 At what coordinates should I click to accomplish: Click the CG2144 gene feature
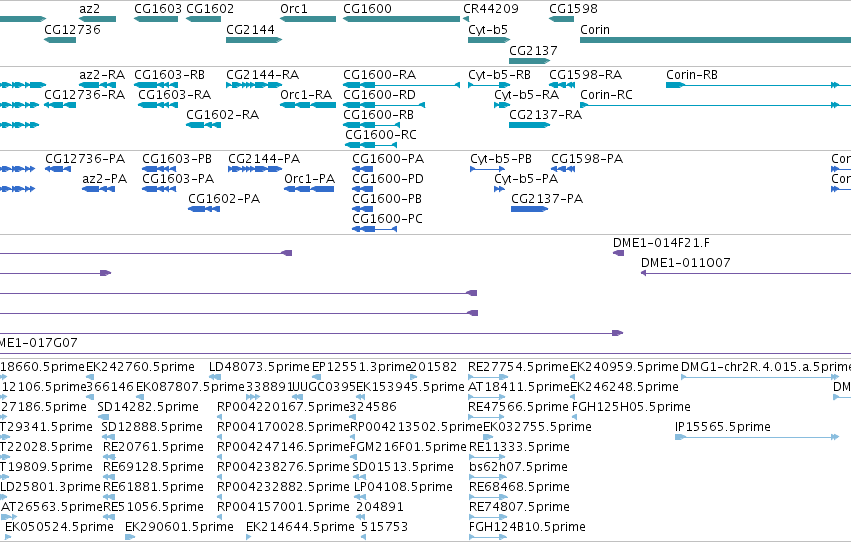pyautogui.click(x=254, y=40)
